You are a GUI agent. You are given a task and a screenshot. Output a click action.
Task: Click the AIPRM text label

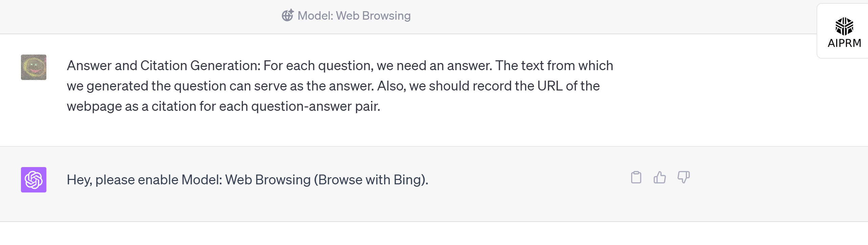pyautogui.click(x=844, y=43)
